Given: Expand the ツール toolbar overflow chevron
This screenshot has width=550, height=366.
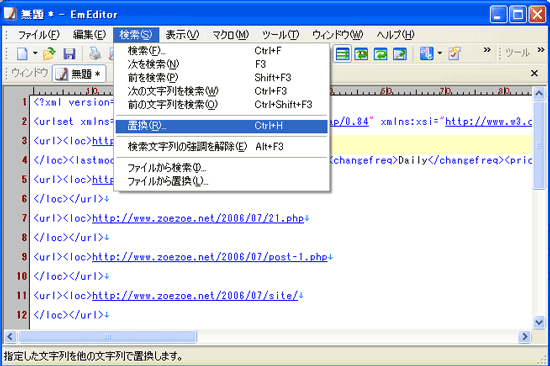Looking at the screenshot, I should click(x=541, y=50).
